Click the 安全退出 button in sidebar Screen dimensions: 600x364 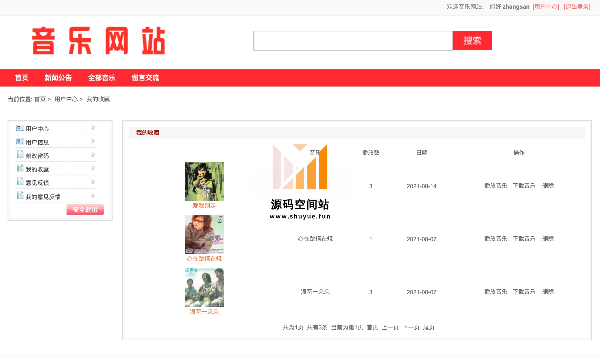(85, 210)
